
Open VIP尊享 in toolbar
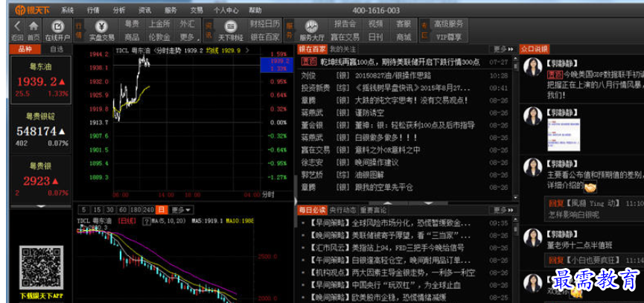(448, 37)
